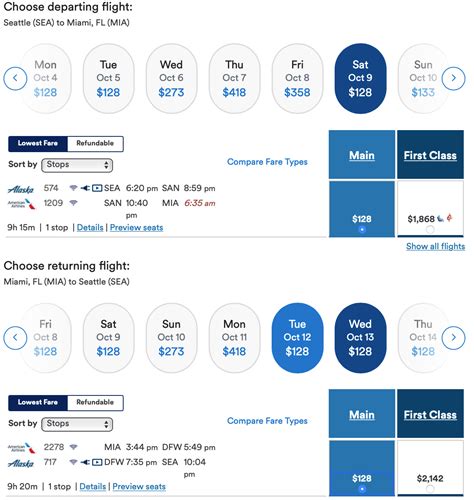Click the next dates arrow for returning flights

tap(453, 338)
